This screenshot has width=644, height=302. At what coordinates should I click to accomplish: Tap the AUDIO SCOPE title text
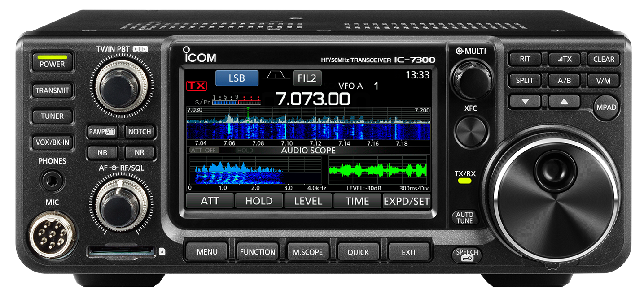pos(308,151)
